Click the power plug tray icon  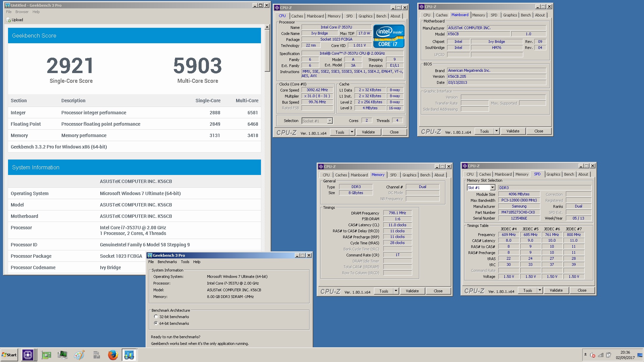(x=608, y=355)
